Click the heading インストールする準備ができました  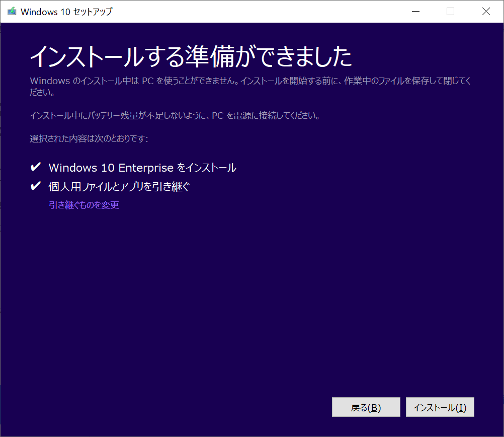click(x=191, y=56)
